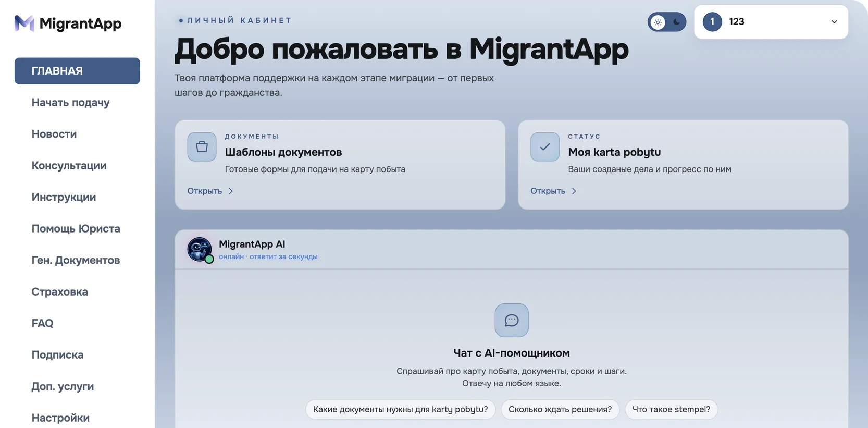Ask "Сколько ждать решения?" suggestion

(560, 409)
